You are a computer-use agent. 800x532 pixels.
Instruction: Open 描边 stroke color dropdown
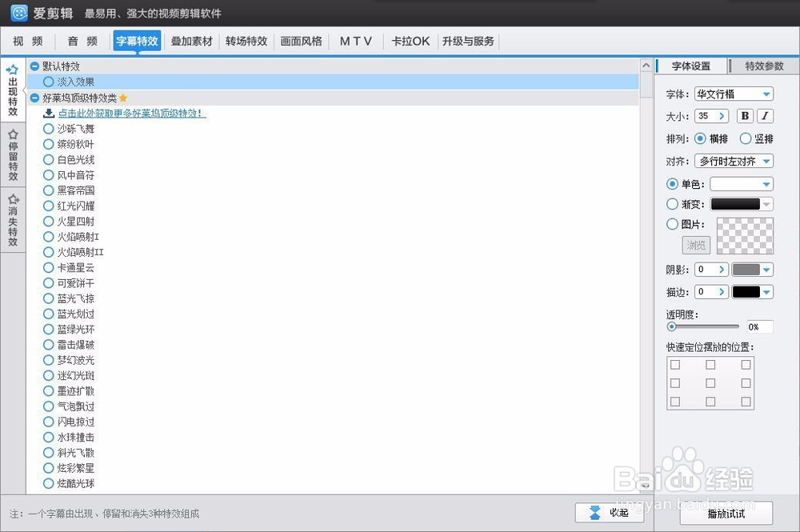[766, 292]
